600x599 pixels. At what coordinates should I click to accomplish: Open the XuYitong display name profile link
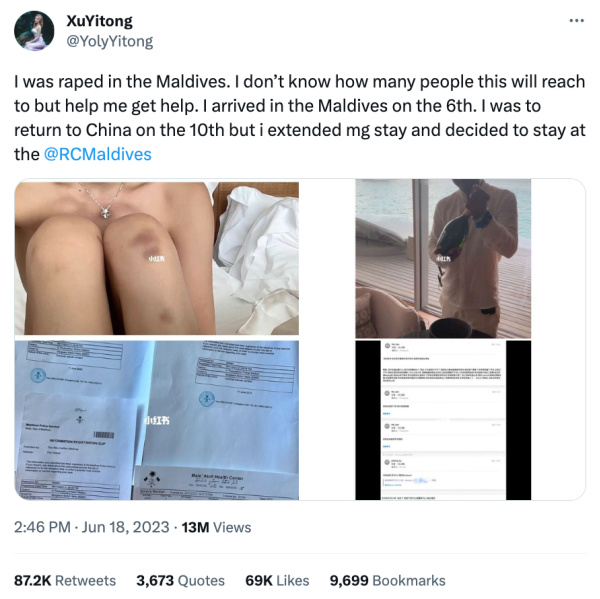[x=99, y=21]
